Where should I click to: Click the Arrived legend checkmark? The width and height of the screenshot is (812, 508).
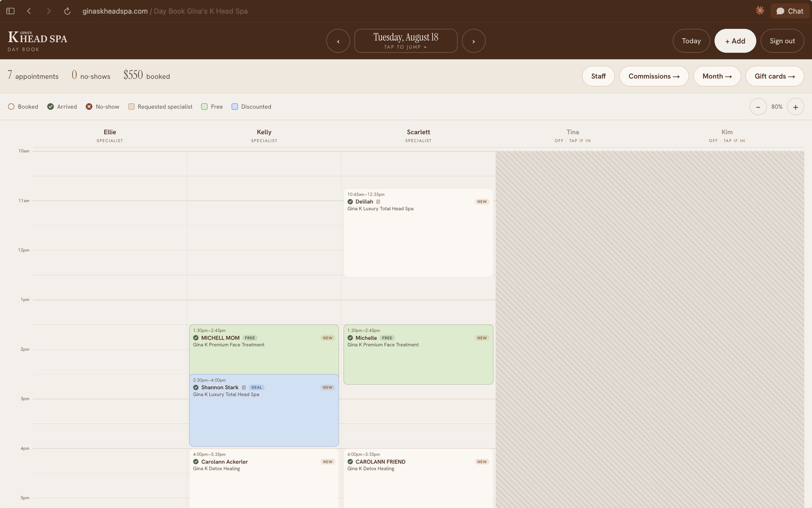(x=50, y=106)
